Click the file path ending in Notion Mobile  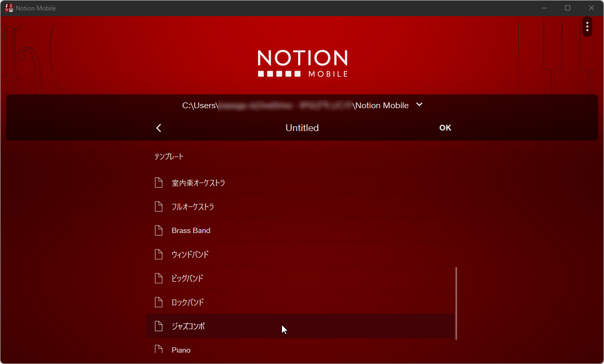[x=295, y=106]
